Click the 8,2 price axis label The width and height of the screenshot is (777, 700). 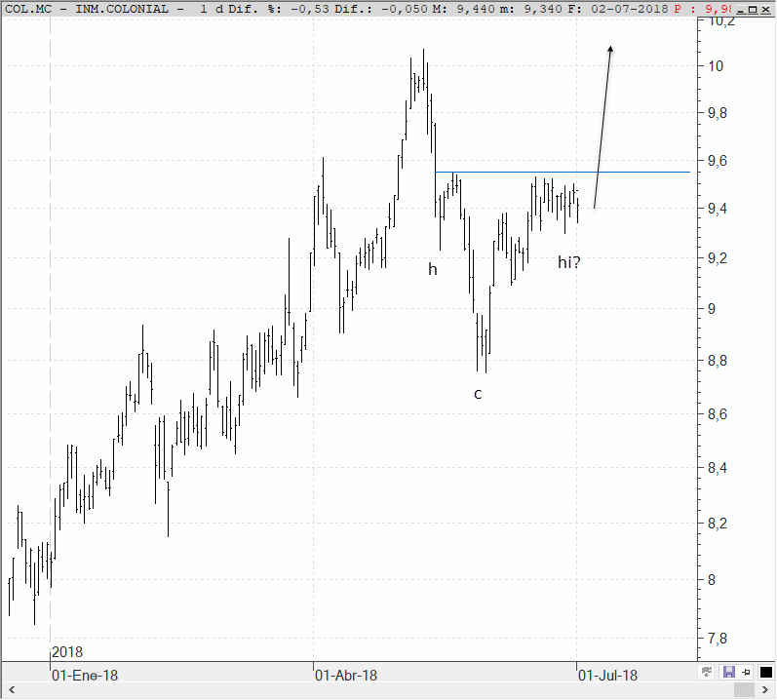tap(717, 524)
